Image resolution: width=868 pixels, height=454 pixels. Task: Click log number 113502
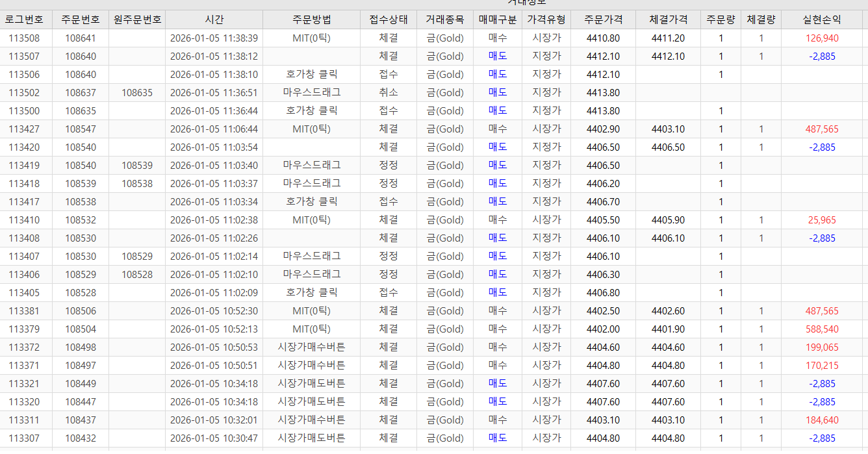pos(24,93)
